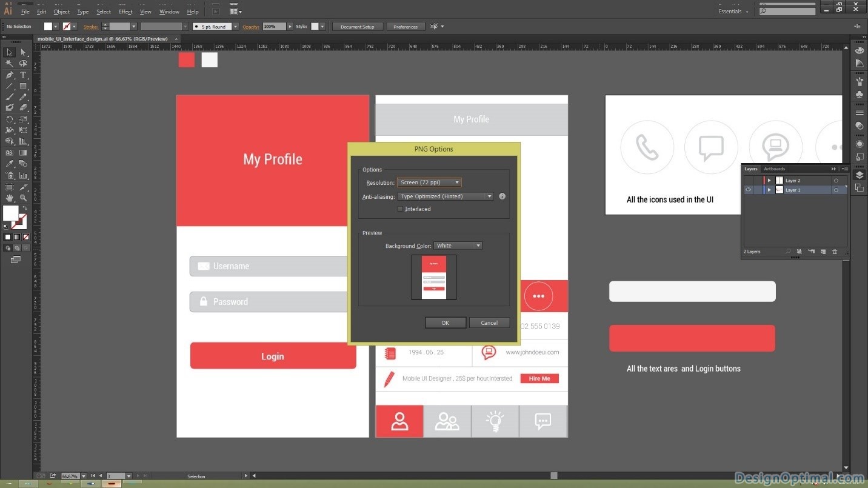
Task: Switch to the Artboards tab
Action: (775, 169)
